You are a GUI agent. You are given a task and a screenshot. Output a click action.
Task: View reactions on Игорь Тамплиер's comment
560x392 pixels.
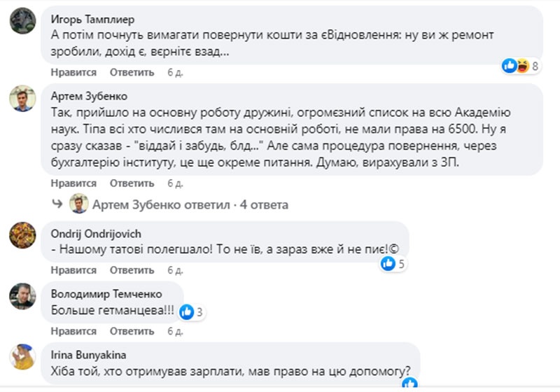coord(521,66)
